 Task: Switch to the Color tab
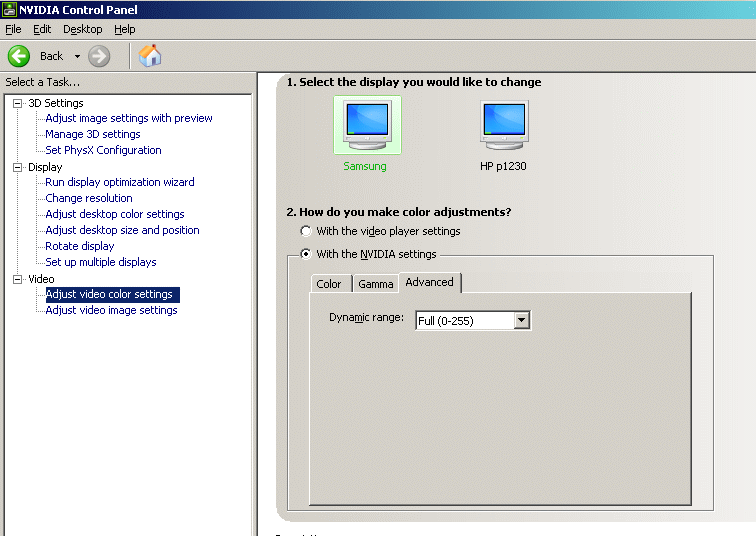pos(329,284)
